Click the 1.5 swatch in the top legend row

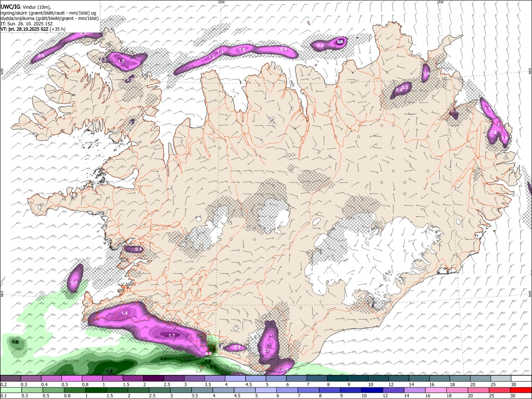tap(133, 378)
